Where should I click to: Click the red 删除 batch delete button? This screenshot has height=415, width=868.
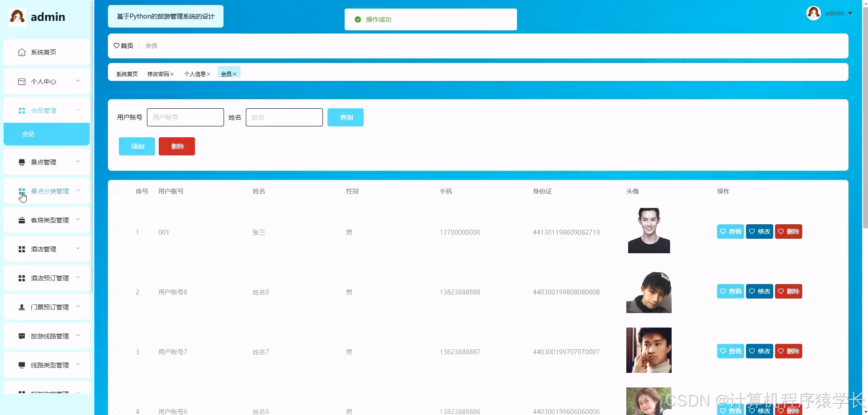[x=177, y=146]
